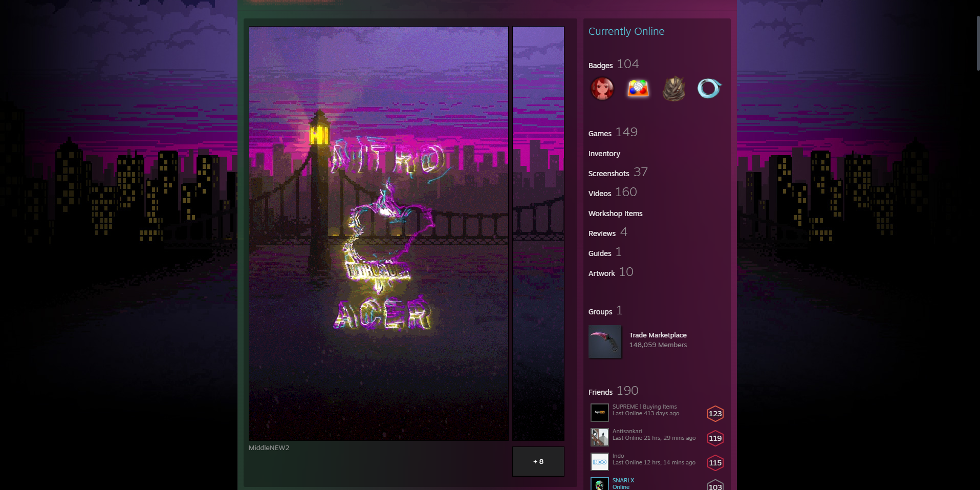Open Antisankari profile name
980x490 pixels.
click(627, 431)
